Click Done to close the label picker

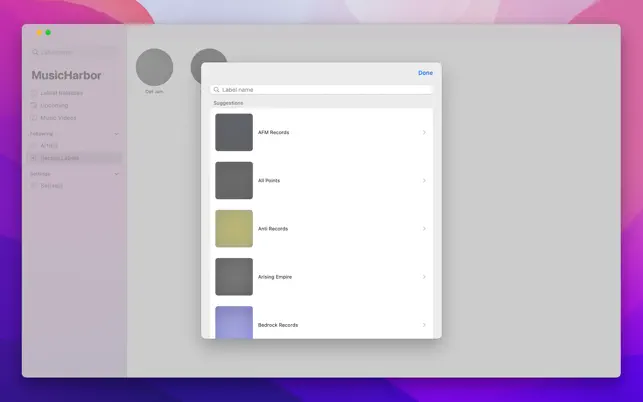point(425,73)
